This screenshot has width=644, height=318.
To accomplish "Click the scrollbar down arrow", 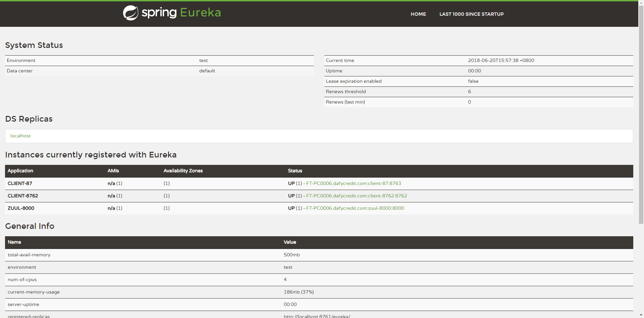I will tap(641, 315).
